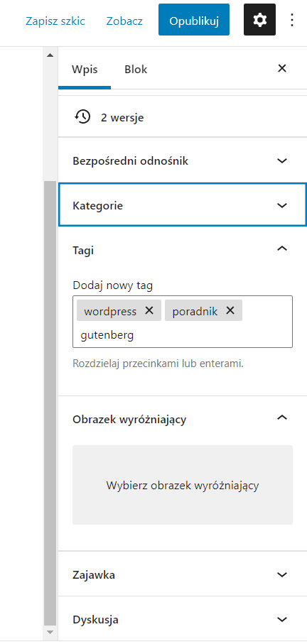This screenshot has height=644, width=307.
Task: Switch to the Blok tab
Action: click(136, 69)
